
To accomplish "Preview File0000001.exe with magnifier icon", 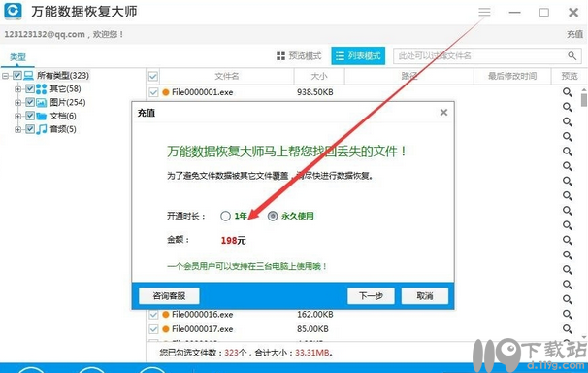I will [568, 92].
